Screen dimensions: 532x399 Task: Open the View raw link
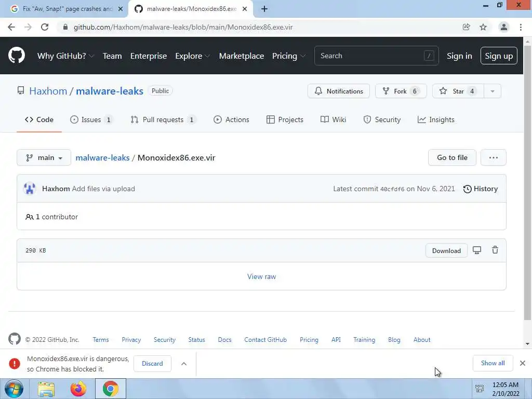[262, 276]
